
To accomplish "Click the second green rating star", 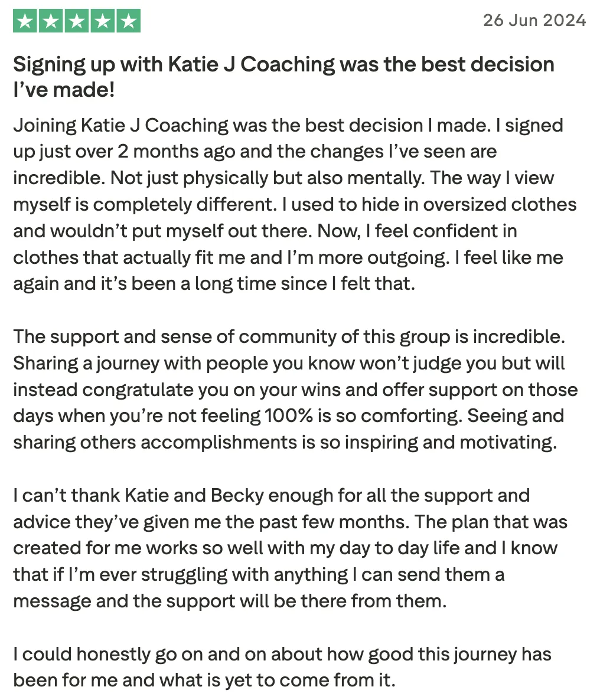I will tap(50, 22).
